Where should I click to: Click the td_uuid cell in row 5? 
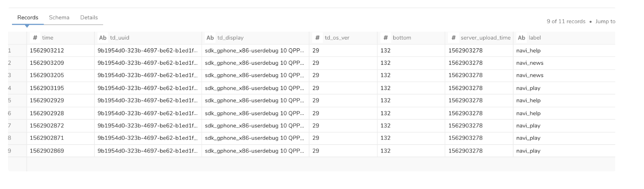point(147,101)
